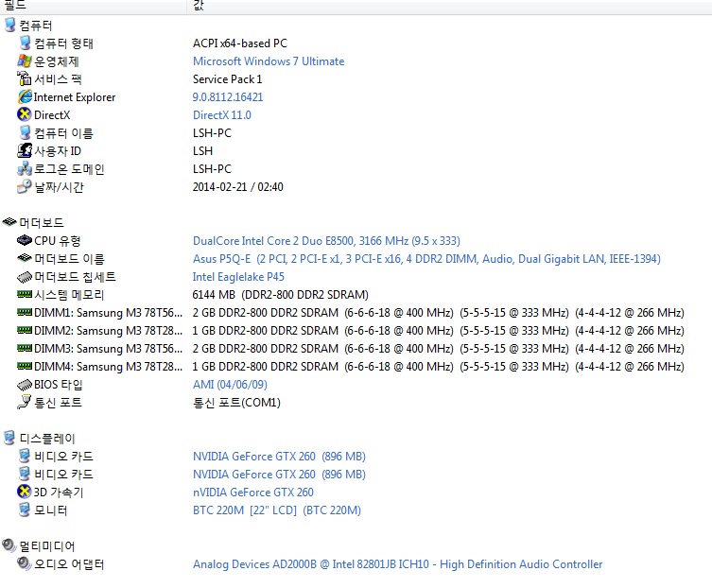This screenshot has height=588, width=712.
Task: Open the Microsoft Windows 7 Ultimate link
Action: (x=269, y=61)
